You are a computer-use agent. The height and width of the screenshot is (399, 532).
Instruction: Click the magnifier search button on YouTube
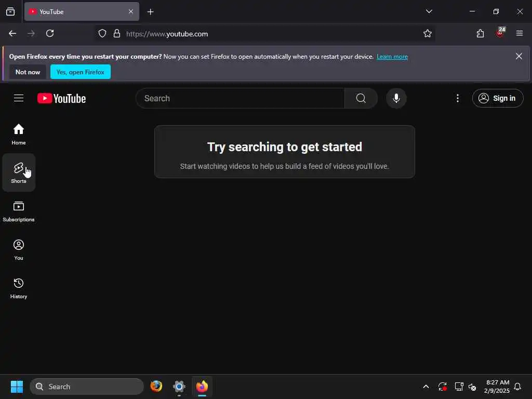[361, 98]
